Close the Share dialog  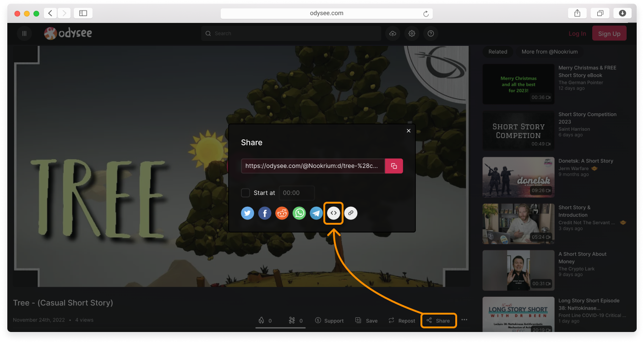click(409, 131)
